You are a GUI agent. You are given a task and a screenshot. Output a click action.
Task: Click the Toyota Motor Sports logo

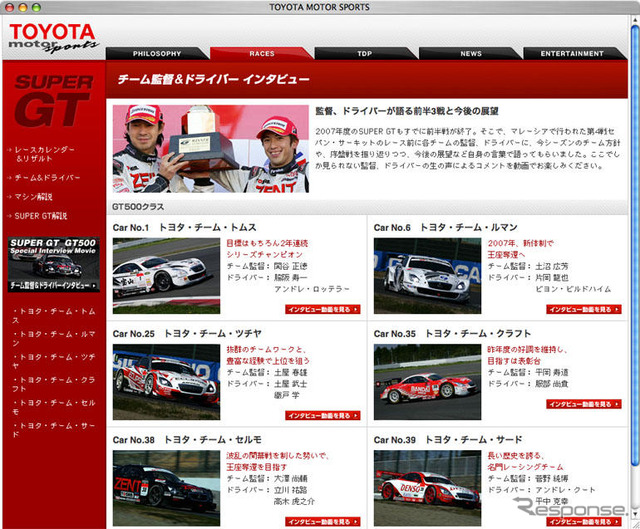[x=53, y=38]
